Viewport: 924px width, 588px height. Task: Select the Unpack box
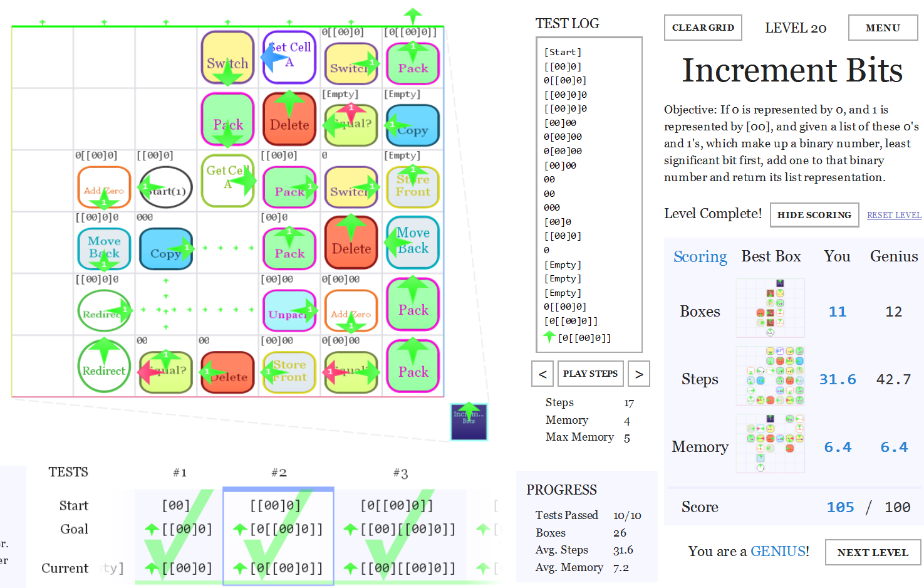(289, 310)
